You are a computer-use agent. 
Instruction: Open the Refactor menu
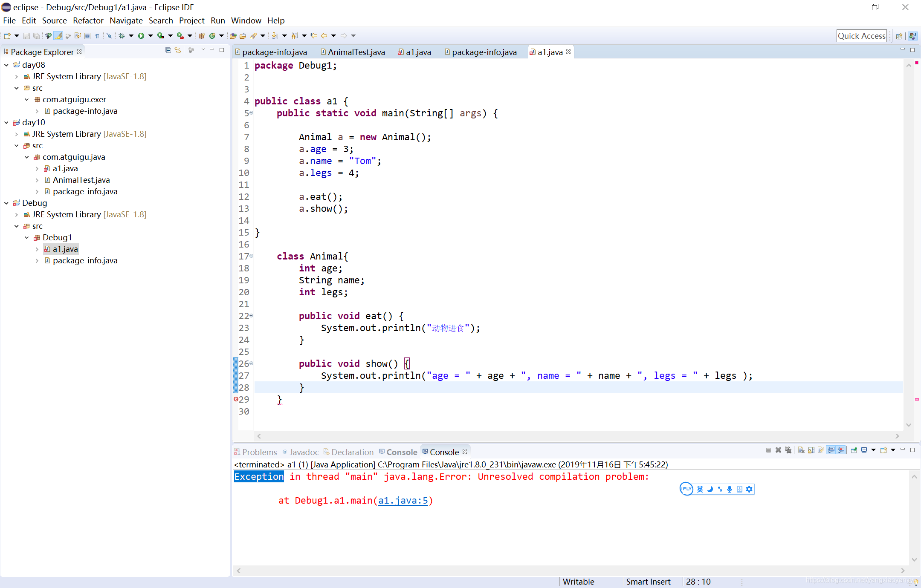(88, 20)
